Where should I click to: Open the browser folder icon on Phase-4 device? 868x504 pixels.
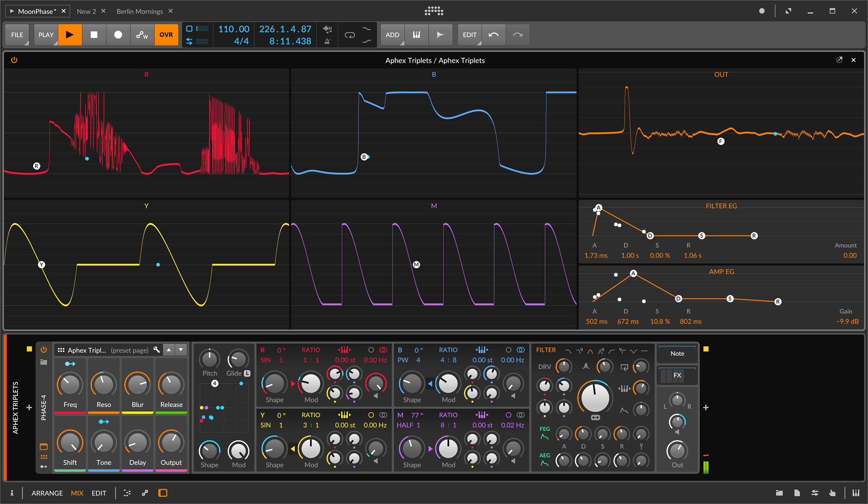tap(44, 362)
